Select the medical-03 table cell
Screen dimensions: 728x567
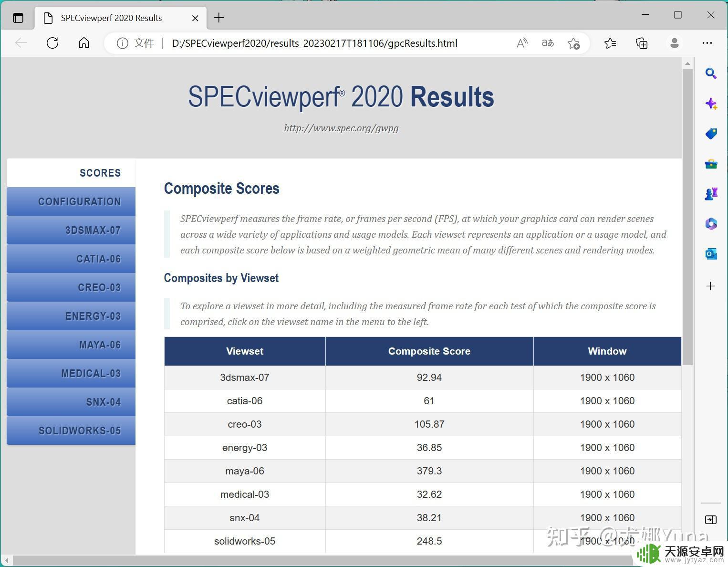[245, 494]
